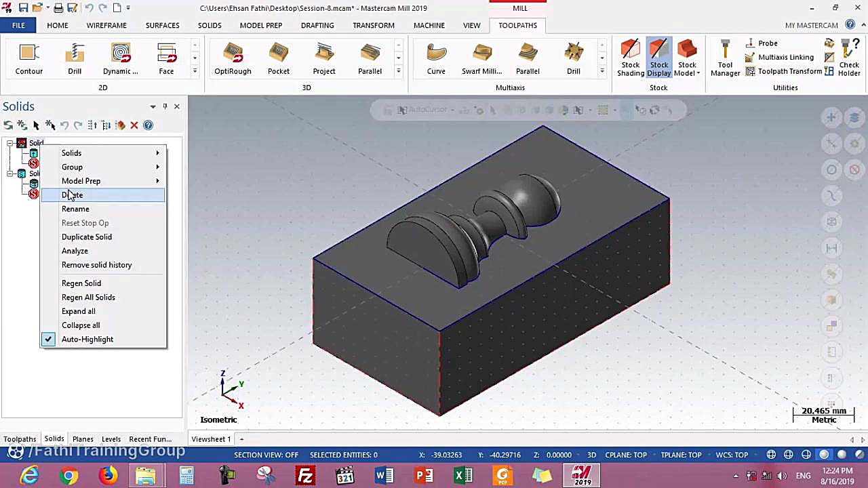
Task: Toggle translucency display in status bar
Action: click(859, 455)
